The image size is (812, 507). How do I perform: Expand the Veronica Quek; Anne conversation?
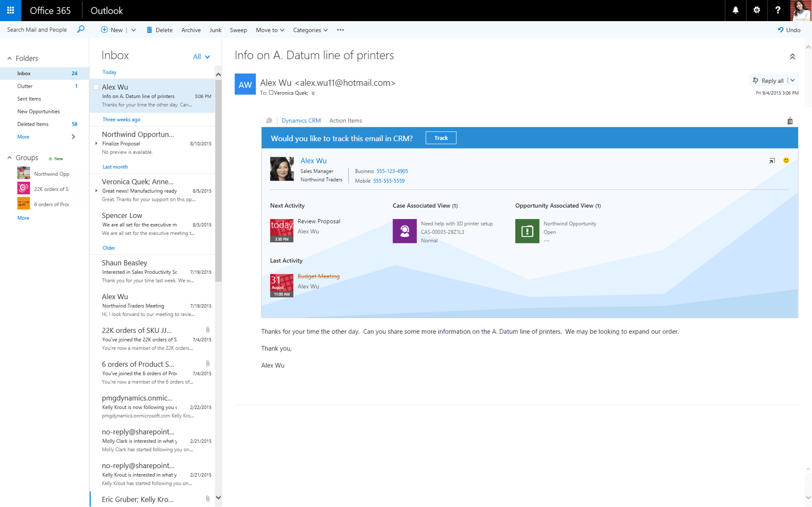pos(96,190)
